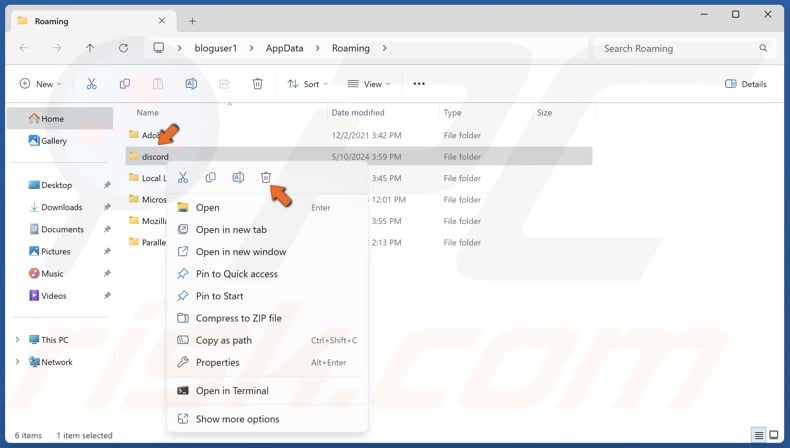This screenshot has width=790, height=448.
Task: Choose Pin to Start
Action: pyautogui.click(x=267, y=296)
